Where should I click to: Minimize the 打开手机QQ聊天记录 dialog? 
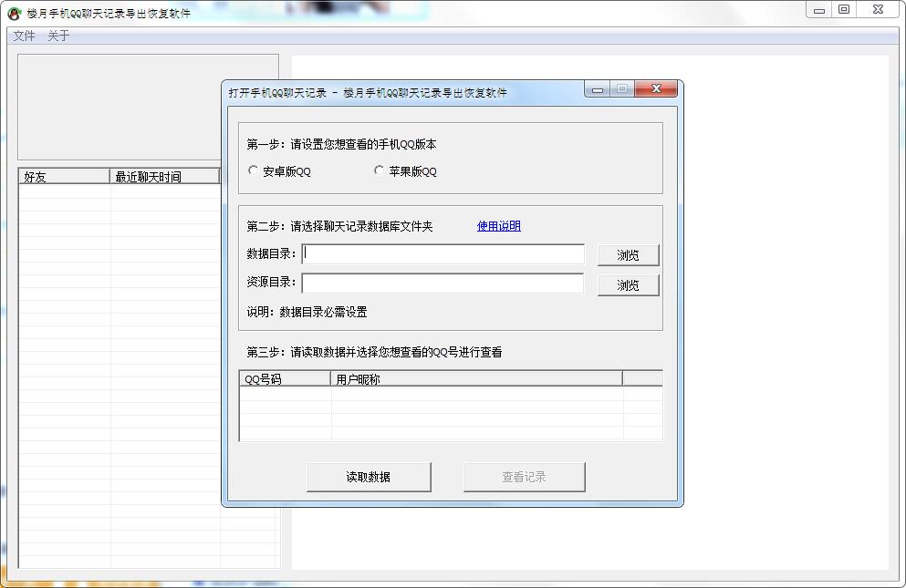tap(598, 89)
